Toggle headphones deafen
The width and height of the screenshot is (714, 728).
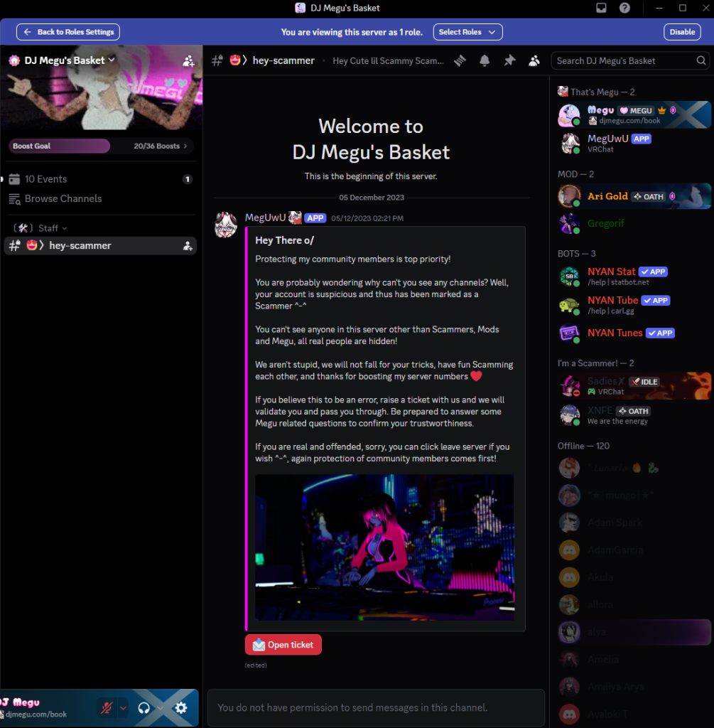pyautogui.click(x=144, y=707)
